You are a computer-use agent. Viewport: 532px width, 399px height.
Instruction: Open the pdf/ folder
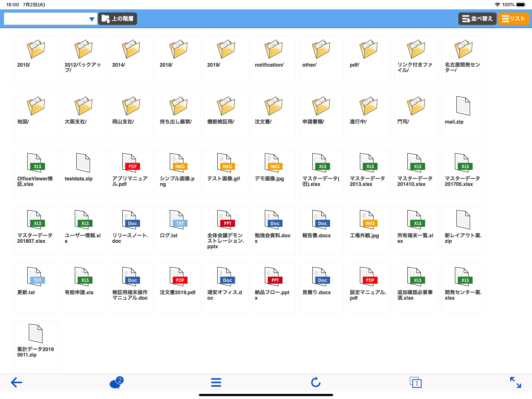[368, 60]
